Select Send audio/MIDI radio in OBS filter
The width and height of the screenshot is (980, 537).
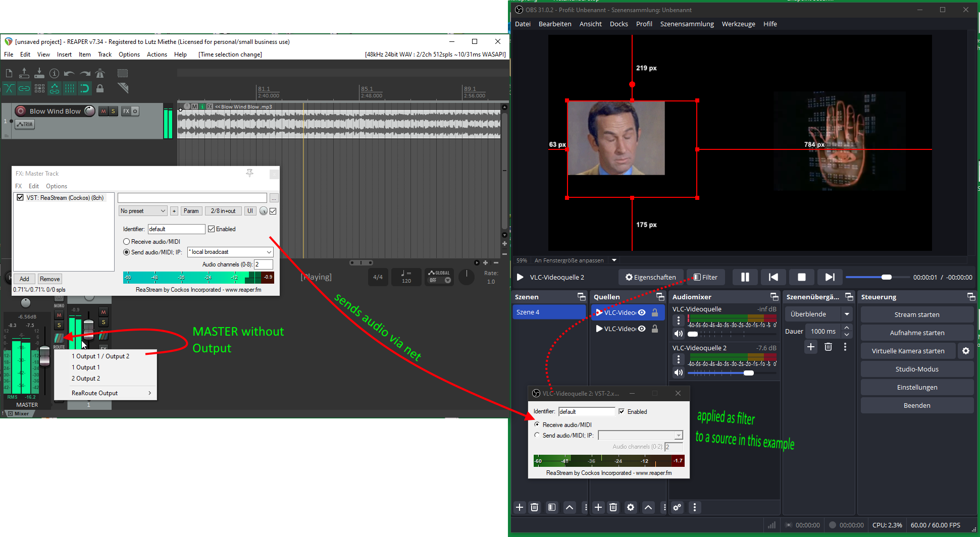(537, 435)
